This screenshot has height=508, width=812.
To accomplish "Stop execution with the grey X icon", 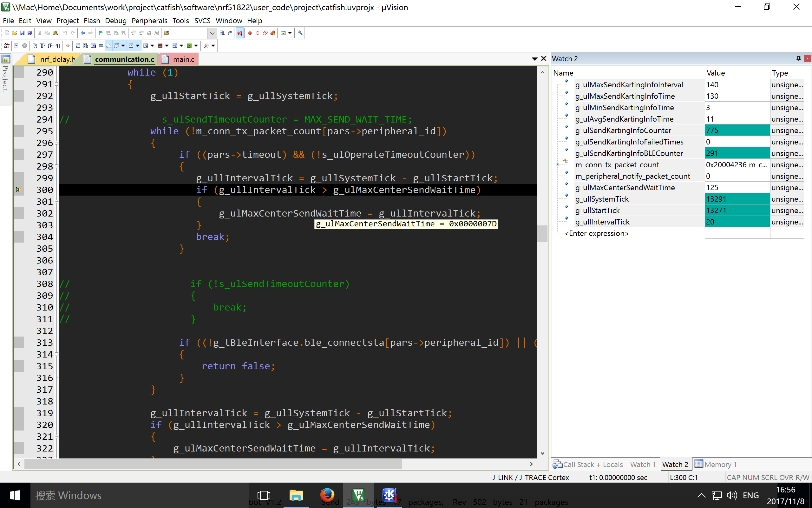I will coord(24,46).
